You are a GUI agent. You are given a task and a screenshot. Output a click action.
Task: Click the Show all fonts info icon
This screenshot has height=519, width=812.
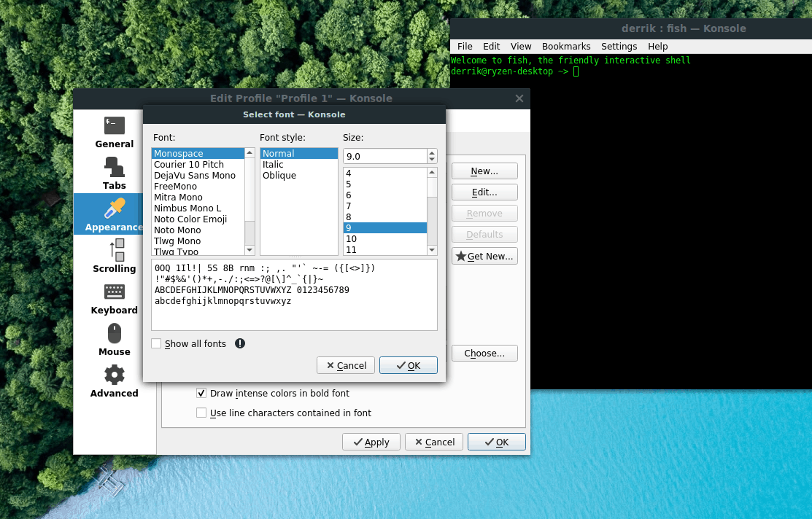click(240, 343)
